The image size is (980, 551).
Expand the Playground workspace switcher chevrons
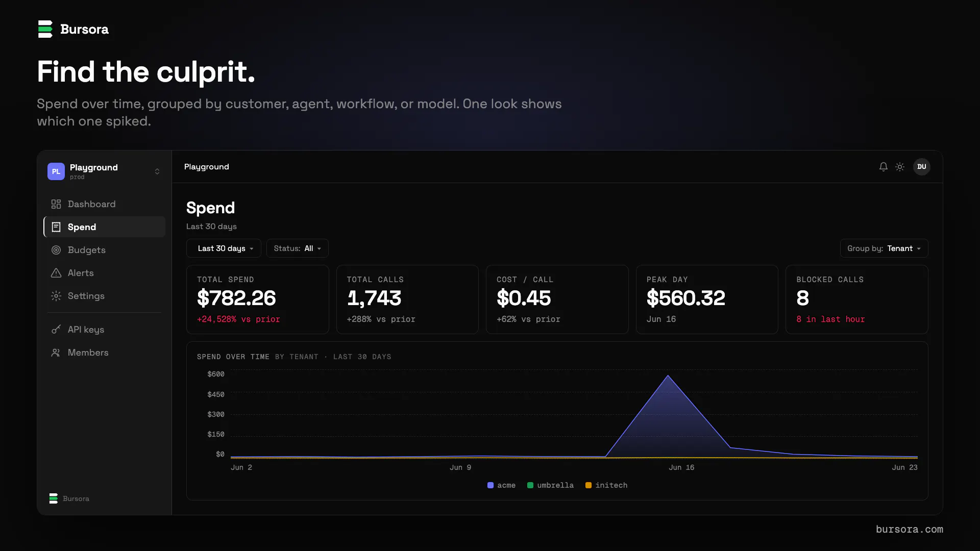(157, 171)
